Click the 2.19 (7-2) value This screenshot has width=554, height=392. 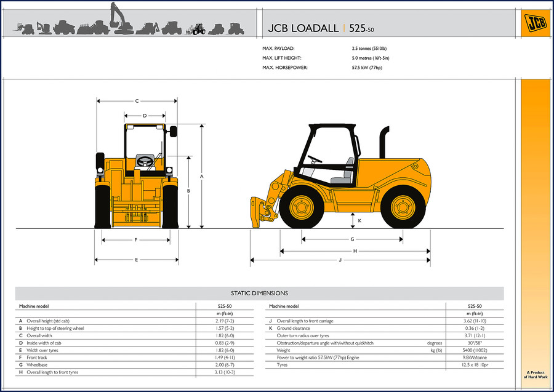(x=225, y=321)
